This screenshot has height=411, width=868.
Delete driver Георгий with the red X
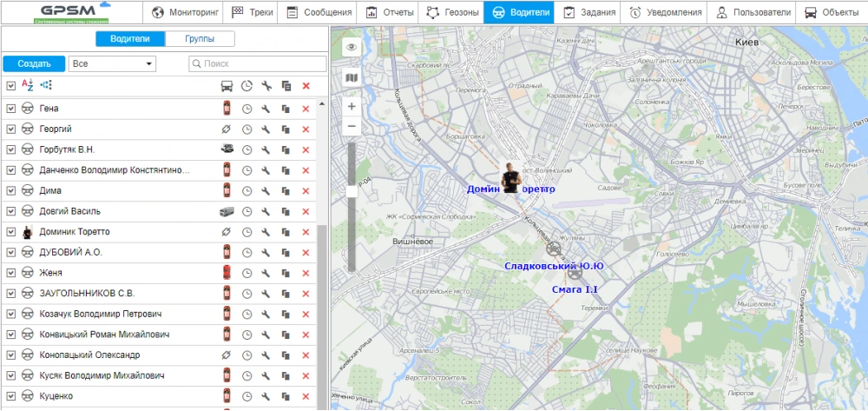tap(306, 129)
